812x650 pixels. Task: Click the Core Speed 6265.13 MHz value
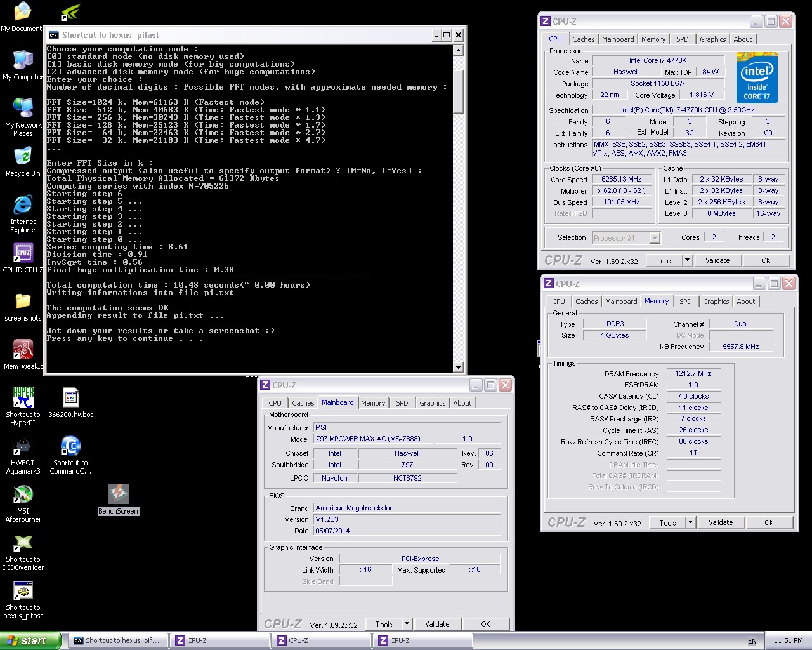tap(621, 180)
